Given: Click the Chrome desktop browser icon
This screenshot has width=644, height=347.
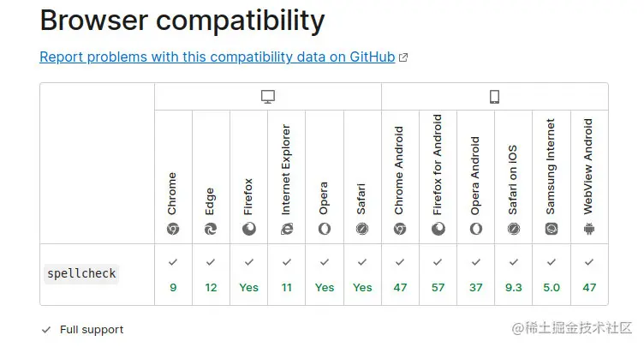Looking at the screenshot, I should pyautogui.click(x=173, y=229).
